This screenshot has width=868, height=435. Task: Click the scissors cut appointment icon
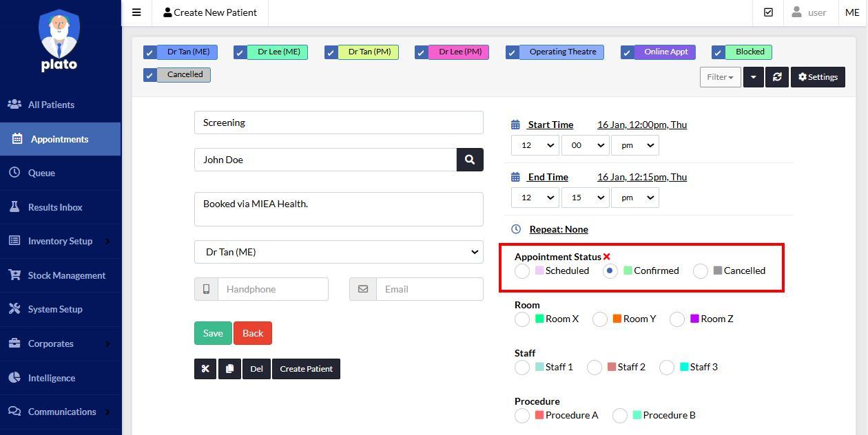pyautogui.click(x=205, y=369)
